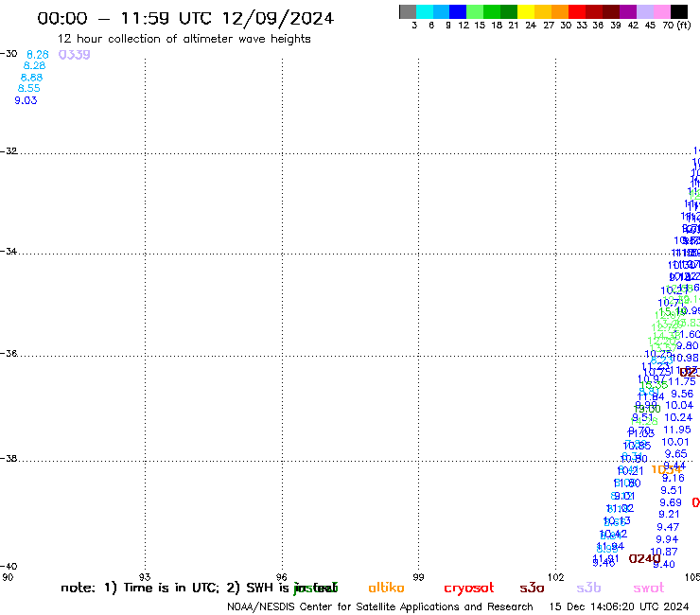Click the dark red '0240' time label
This screenshot has height=615, width=700.
click(x=644, y=558)
